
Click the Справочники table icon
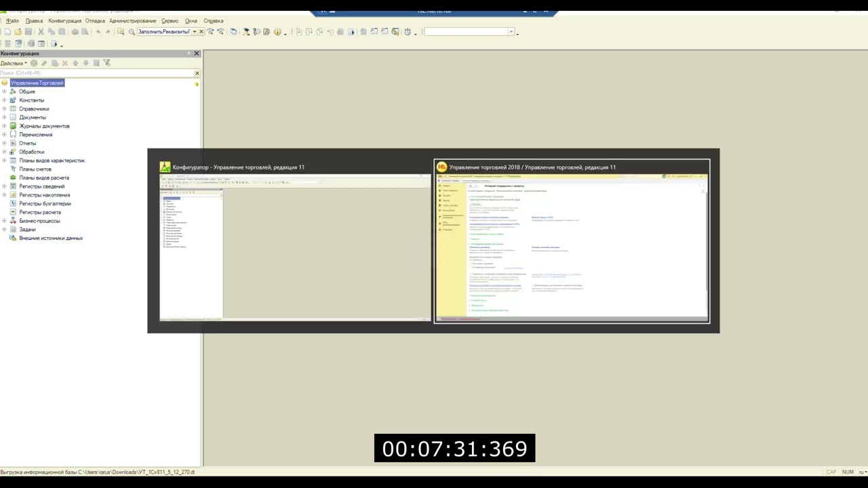click(x=13, y=108)
